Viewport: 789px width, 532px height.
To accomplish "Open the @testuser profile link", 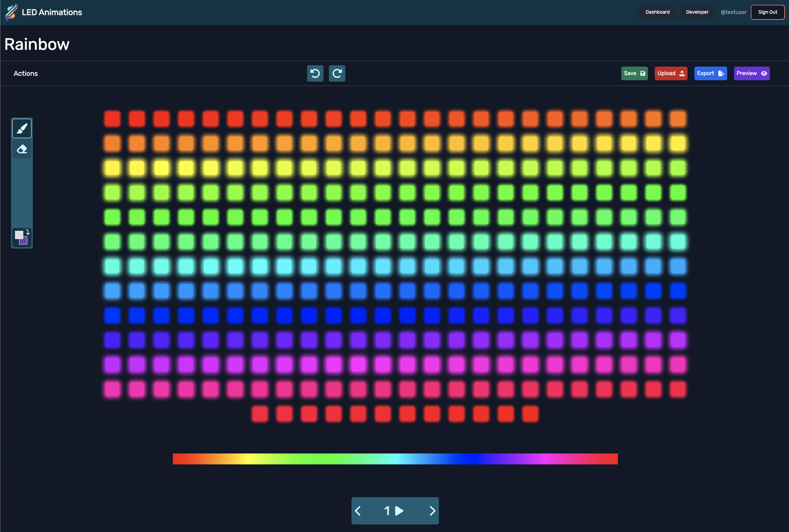I will click(x=733, y=12).
